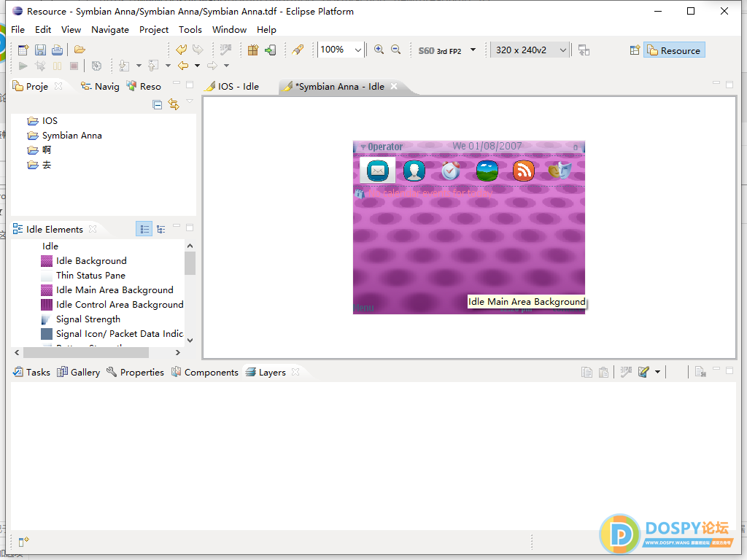Switch to the Properties tab
The width and height of the screenshot is (747, 560).
pyautogui.click(x=135, y=373)
